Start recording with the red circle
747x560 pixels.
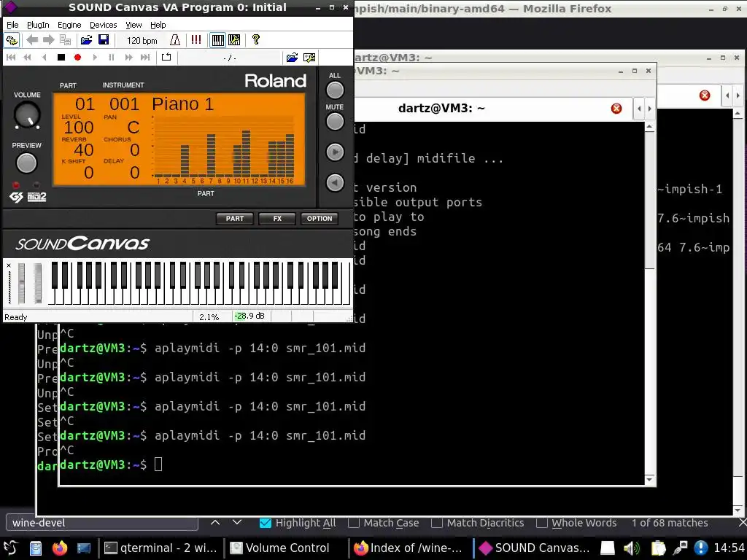coord(77,58)
